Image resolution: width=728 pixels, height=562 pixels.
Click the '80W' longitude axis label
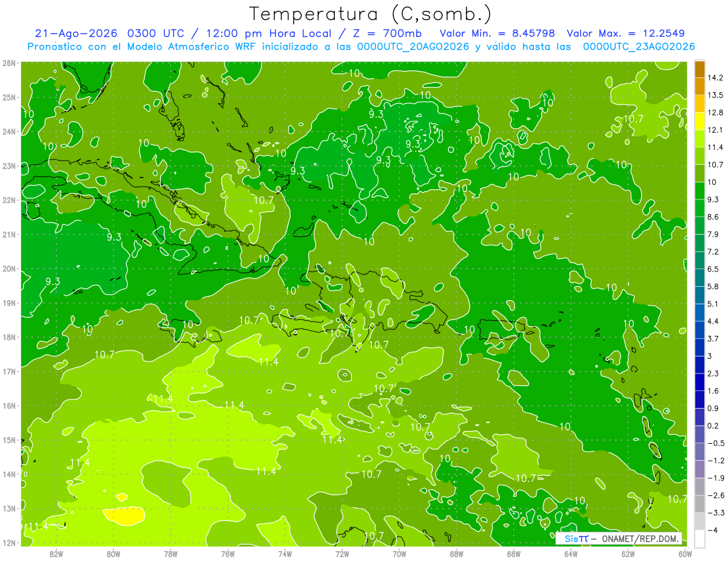pyautogui.click(x=113, y=554)
